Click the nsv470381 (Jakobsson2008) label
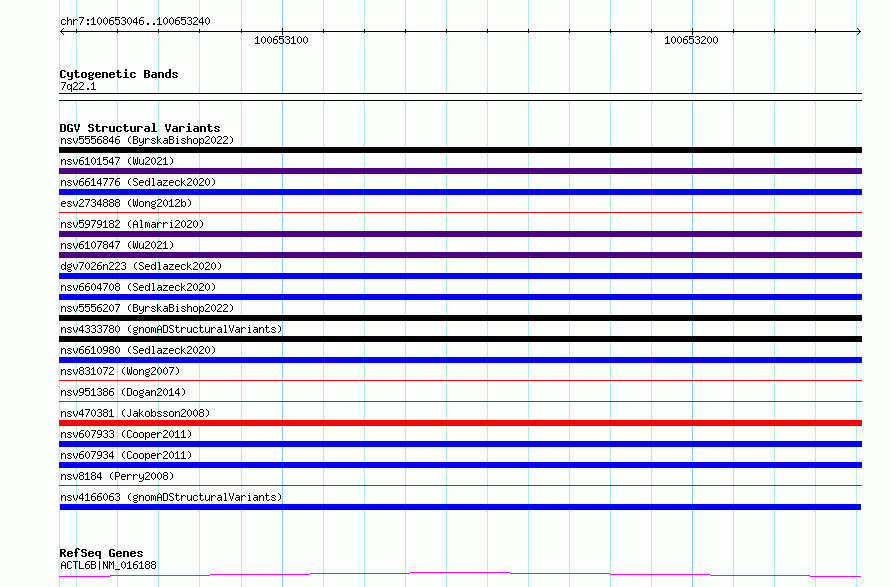Screen dimensions: 890x587 (x=135, y=413)
